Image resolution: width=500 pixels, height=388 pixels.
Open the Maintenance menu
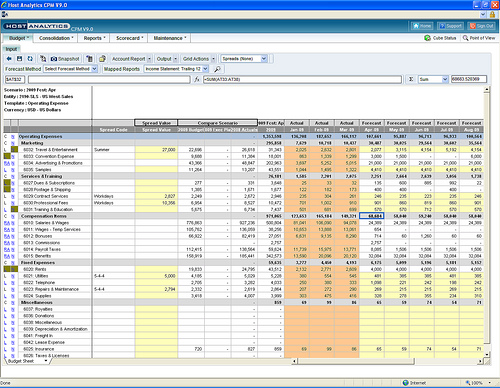click(x=170, y=38)
